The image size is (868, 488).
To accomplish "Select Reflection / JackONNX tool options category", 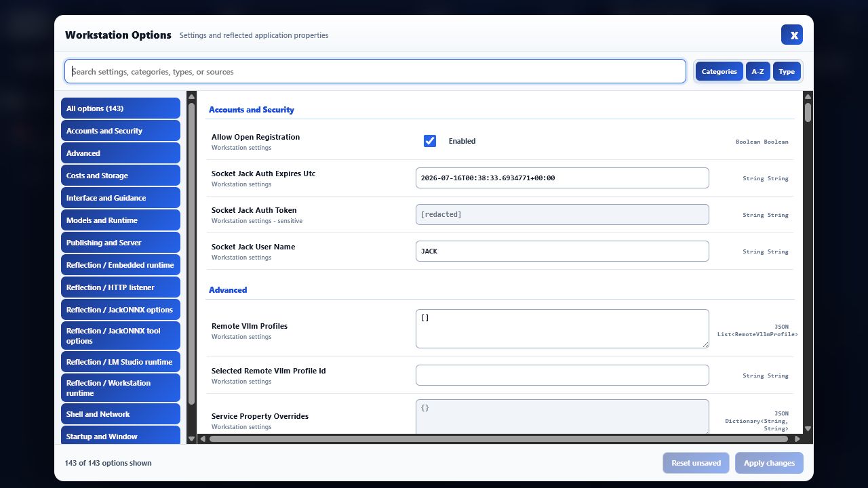I will coord(121,335).
